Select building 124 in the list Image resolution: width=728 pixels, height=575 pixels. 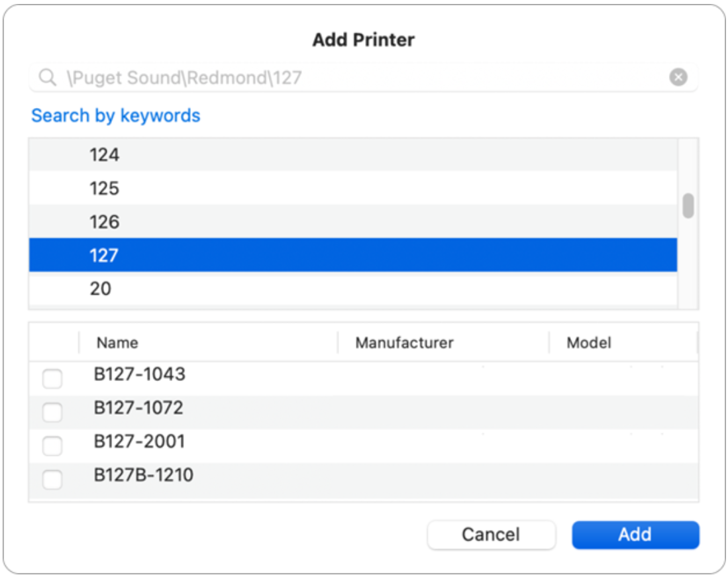(x=105, y=155)
